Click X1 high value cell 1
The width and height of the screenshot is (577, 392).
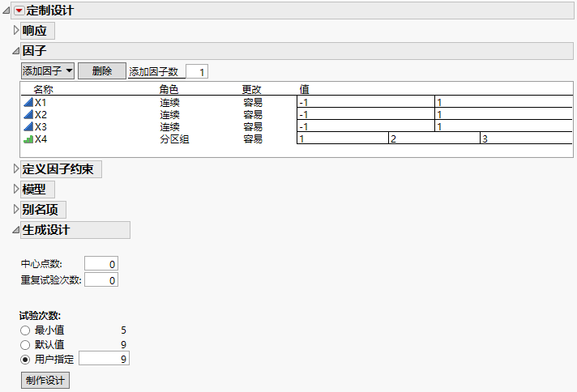[503, 102]
